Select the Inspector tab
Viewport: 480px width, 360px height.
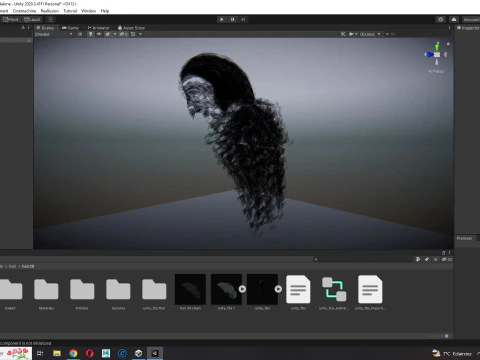tap(468, 28)
